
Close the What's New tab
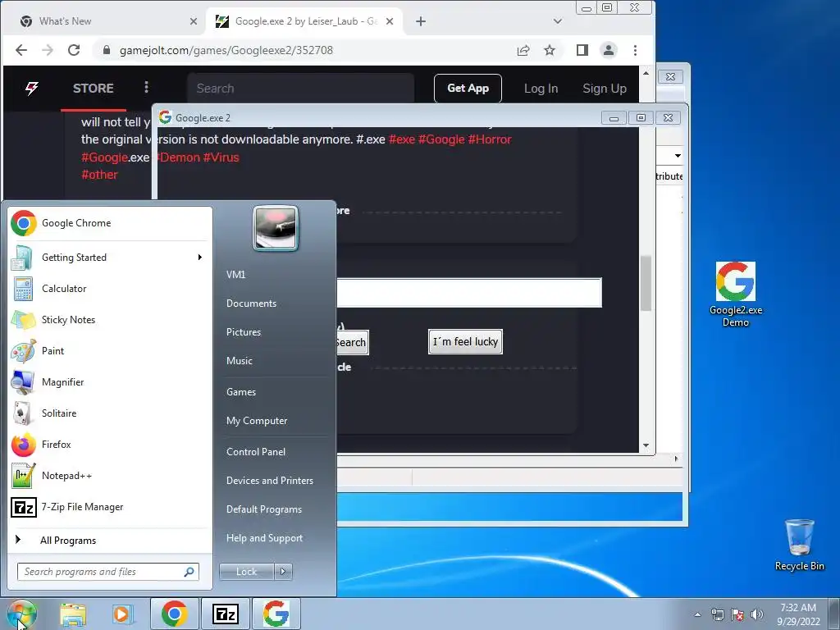[x=194, y=21]
